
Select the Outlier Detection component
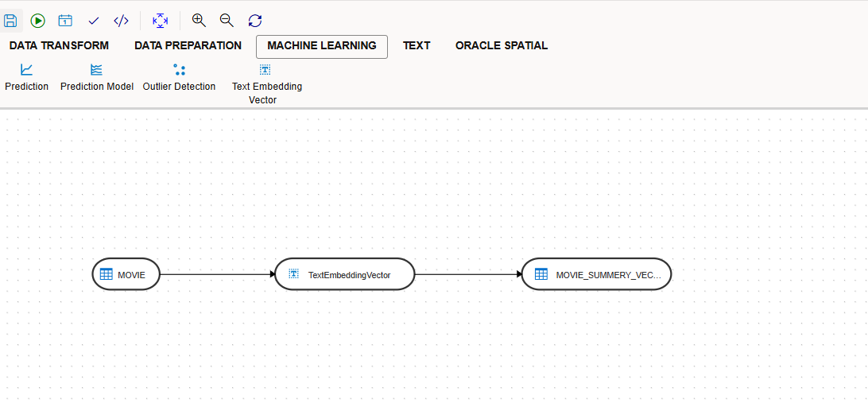coord(179,77)
